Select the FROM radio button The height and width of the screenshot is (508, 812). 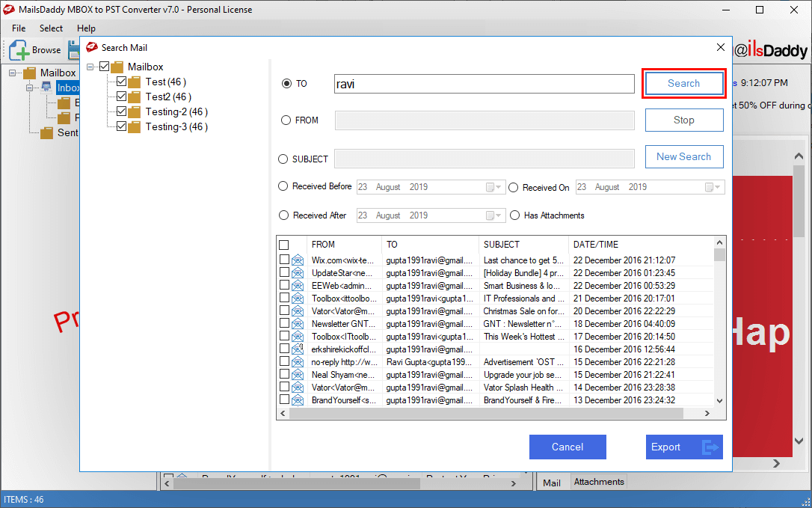(x=286, y=120)
